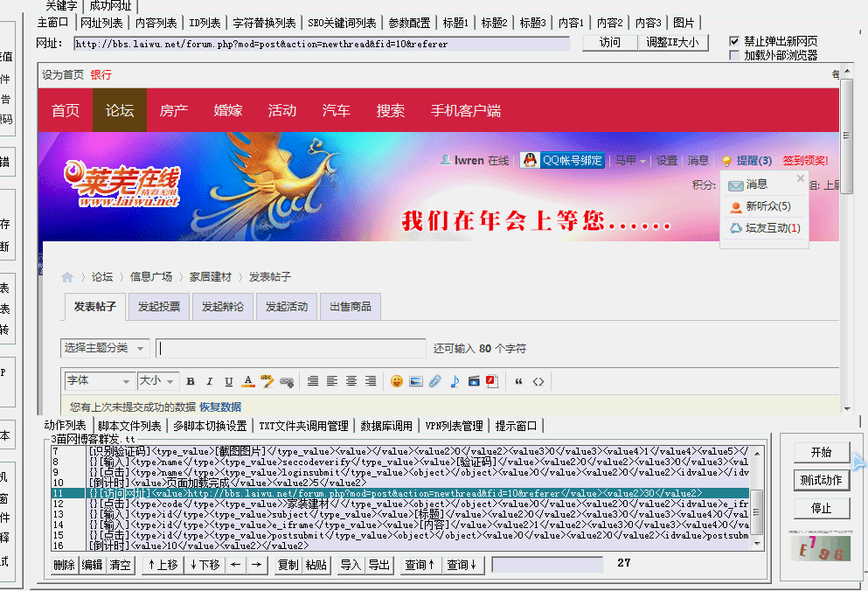
Task: Align text right in editor
Action: (x=371, y=381)
